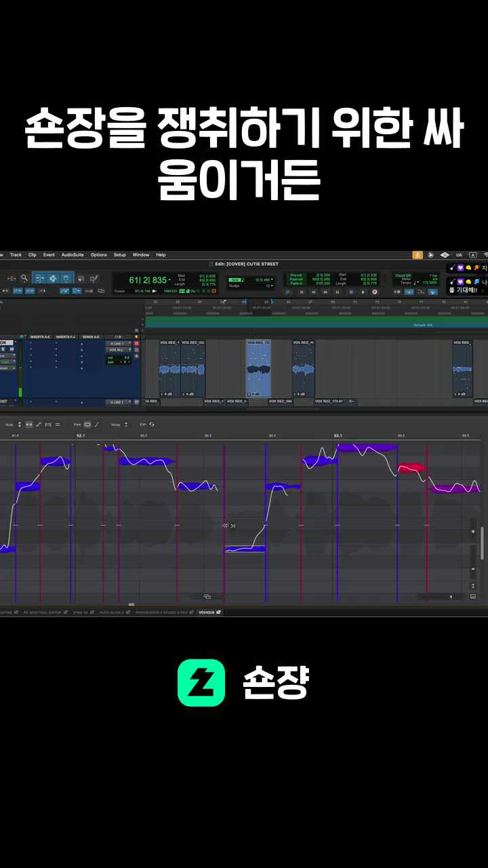Switch to SYNTHESIZER V STUDIO 2 PRO tab
The height and width of the screenshot is (868, 488).
(x=163, y=612)
